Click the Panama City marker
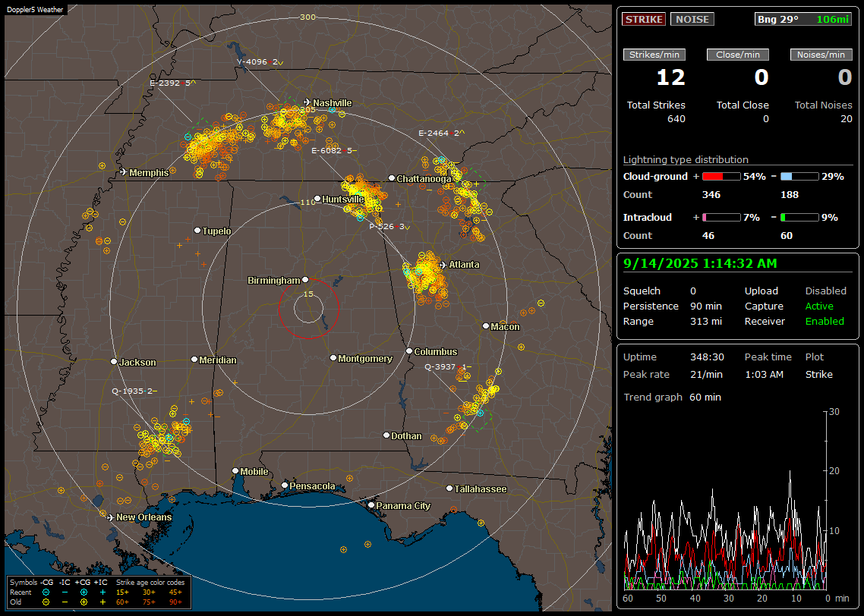864x616 pixels. point(371,504)
